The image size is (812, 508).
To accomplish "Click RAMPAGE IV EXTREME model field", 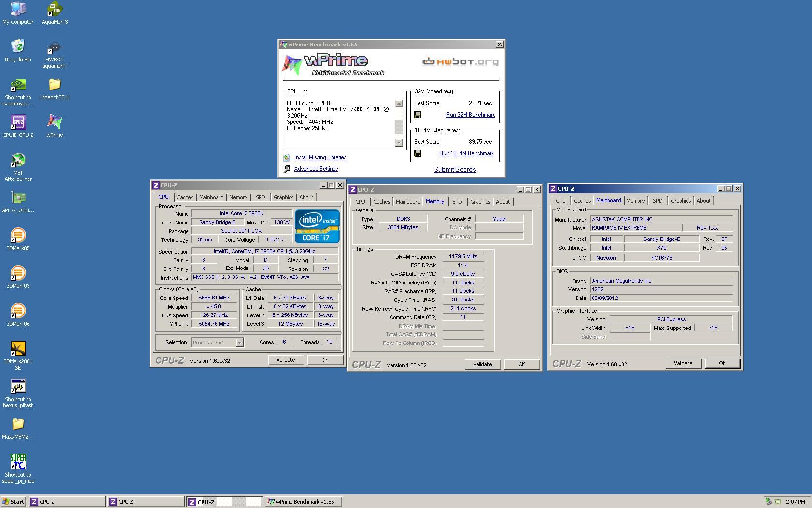I will pos(635,228).
